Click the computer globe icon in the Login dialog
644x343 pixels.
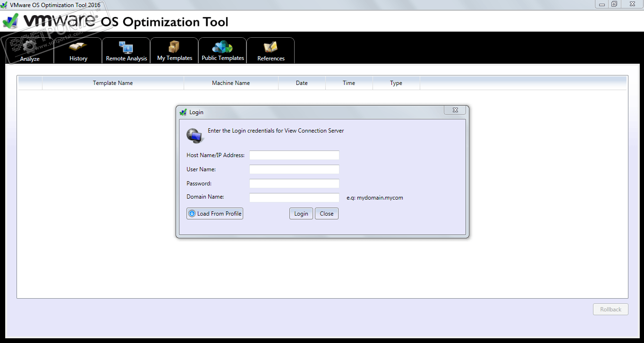tap(194, 135)
